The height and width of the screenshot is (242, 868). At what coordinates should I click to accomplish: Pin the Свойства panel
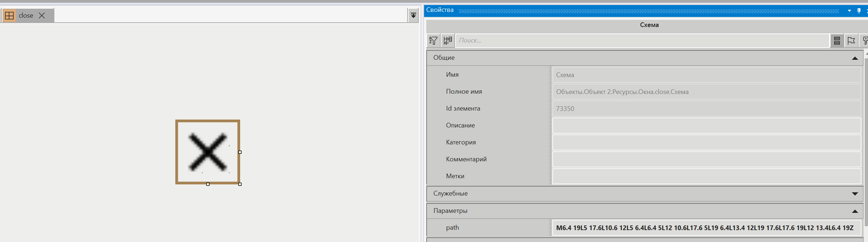[x=859, y=10]
